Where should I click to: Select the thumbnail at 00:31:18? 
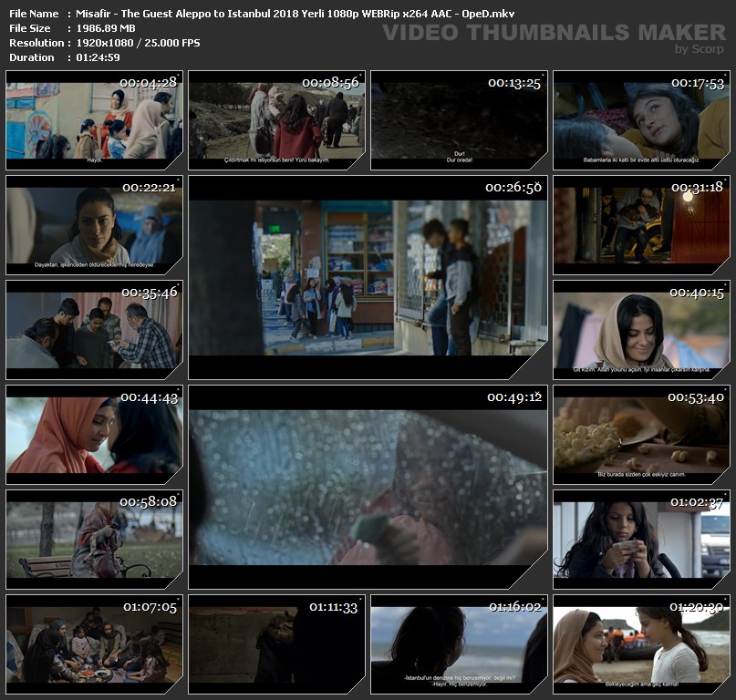point(642,225)
